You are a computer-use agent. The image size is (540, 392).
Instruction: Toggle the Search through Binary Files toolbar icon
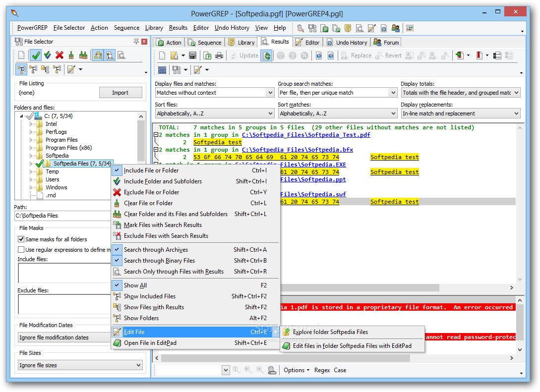click(110, 55)
